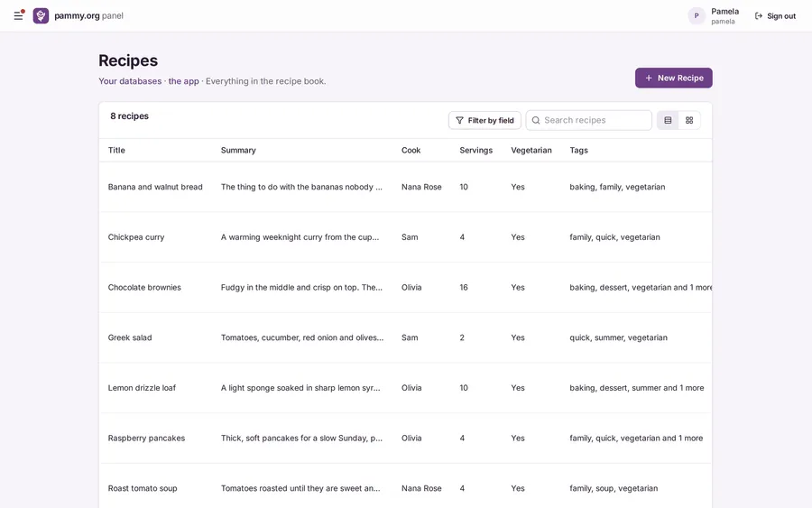Follow the Your databases link

click(x=130, y=81)
